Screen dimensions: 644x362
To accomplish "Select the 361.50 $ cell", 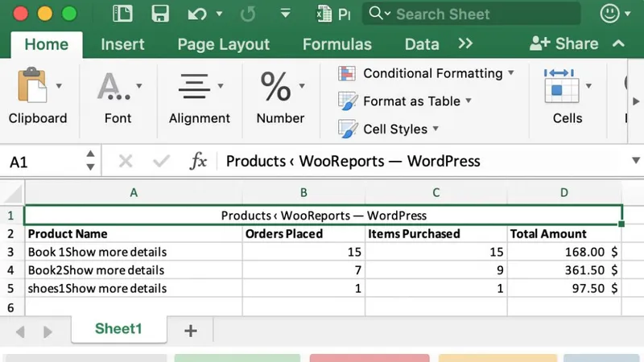I will pyautogui.click(x=564, y=270).
